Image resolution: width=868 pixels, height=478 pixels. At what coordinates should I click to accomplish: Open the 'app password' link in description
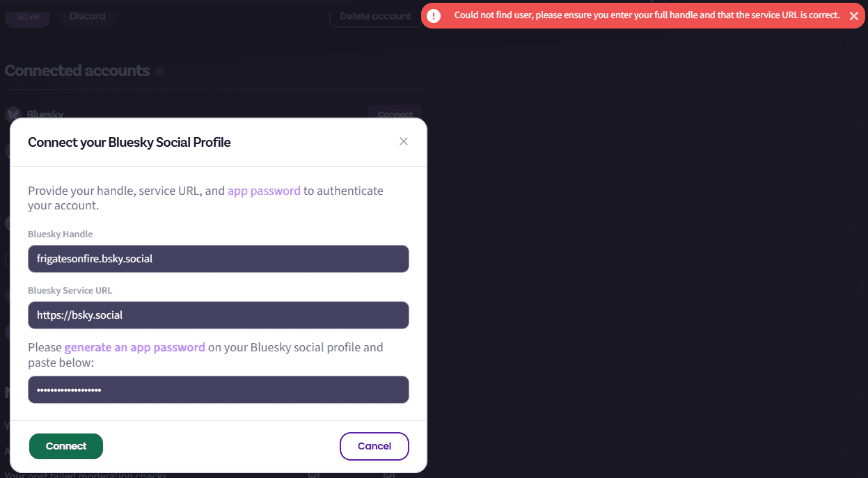point(264,191)
